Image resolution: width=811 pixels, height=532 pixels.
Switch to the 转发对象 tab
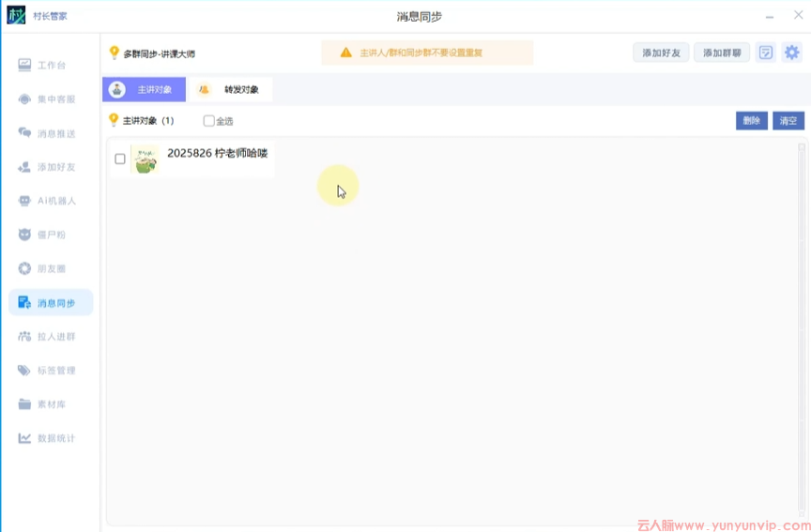[231, 89]
